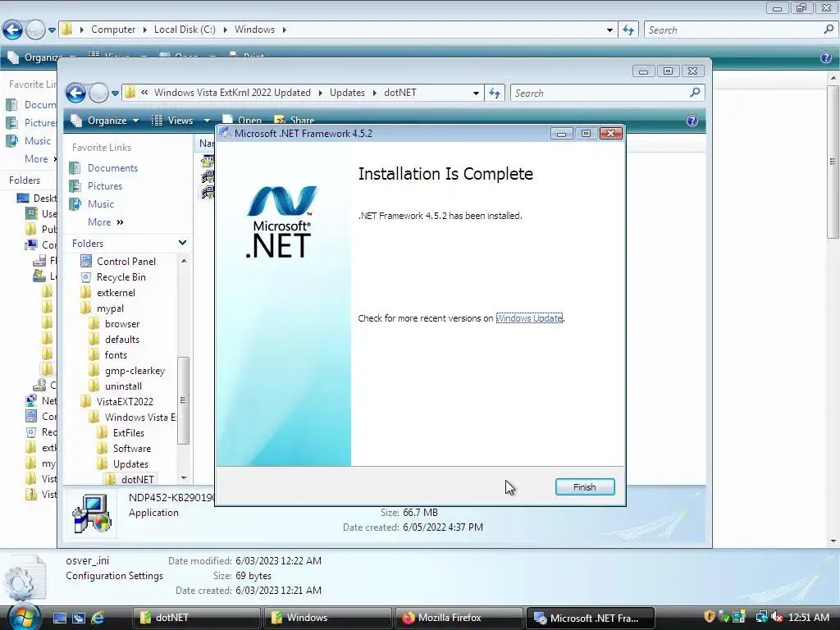
Task: Click Updates in the dotNET address breadcrumb
Action: tap(347, 93)
